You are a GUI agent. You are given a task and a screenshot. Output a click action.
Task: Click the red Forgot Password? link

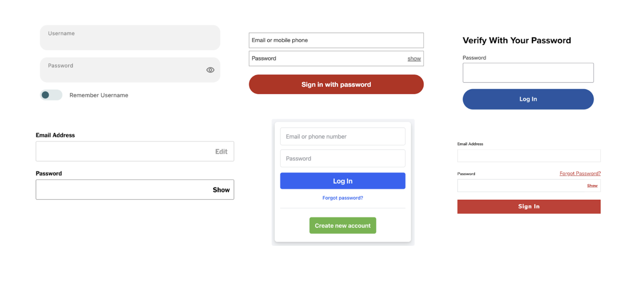[x=580, y=173]
